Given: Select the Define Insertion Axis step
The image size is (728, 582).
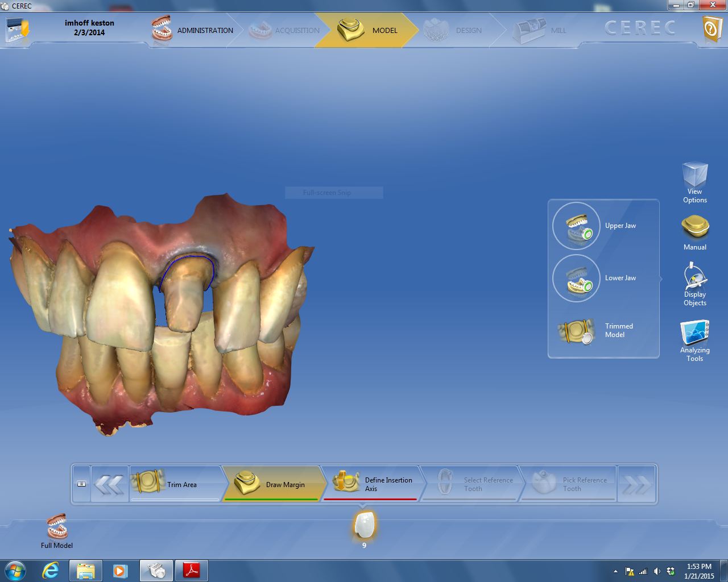Looking at the screenshot, I should click(x=372, y=484).
